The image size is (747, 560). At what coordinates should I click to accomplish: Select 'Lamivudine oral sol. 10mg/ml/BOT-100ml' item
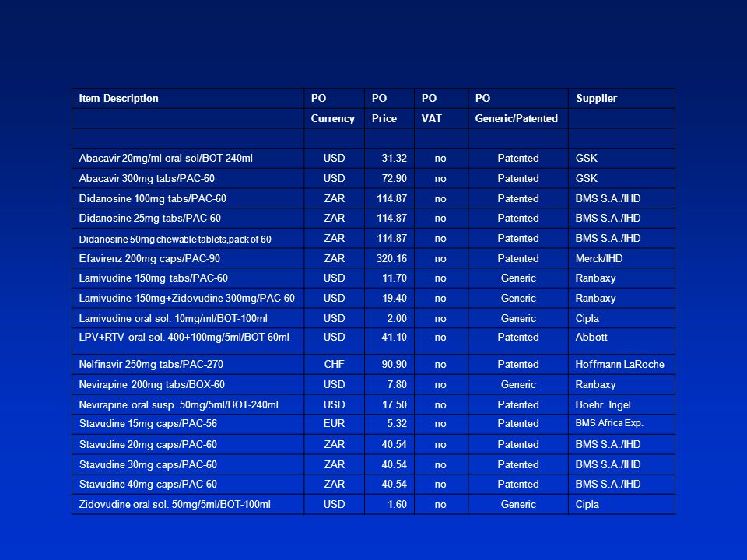pyautogui.click(x=173, y=318)
